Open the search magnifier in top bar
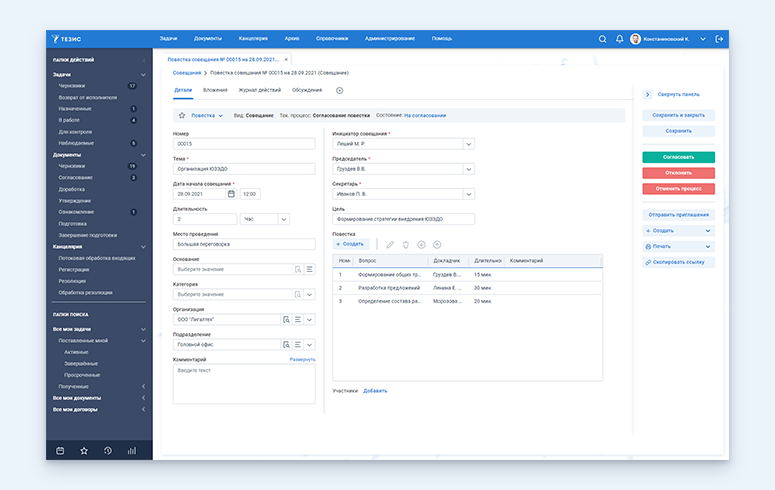Image resolution: width=775 pixels, height=490 pixels. 602,39
